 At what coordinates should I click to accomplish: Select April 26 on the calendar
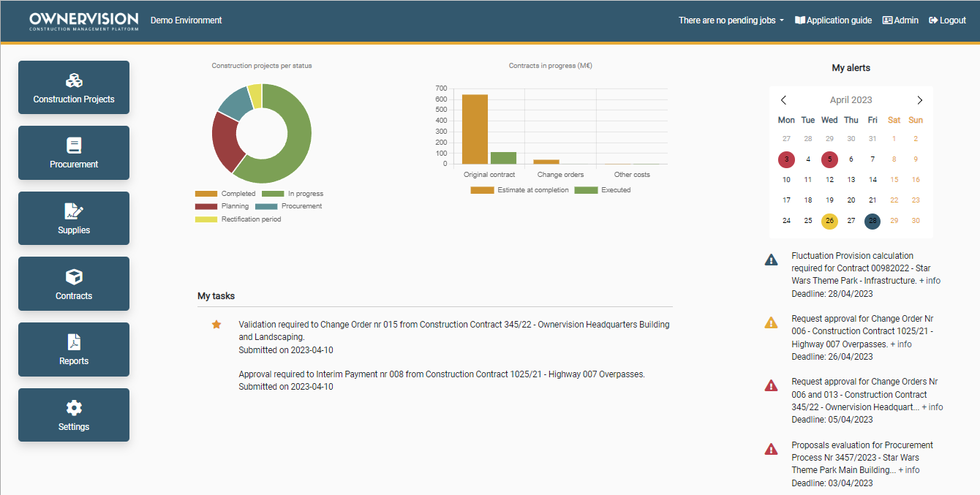(829, 221)
